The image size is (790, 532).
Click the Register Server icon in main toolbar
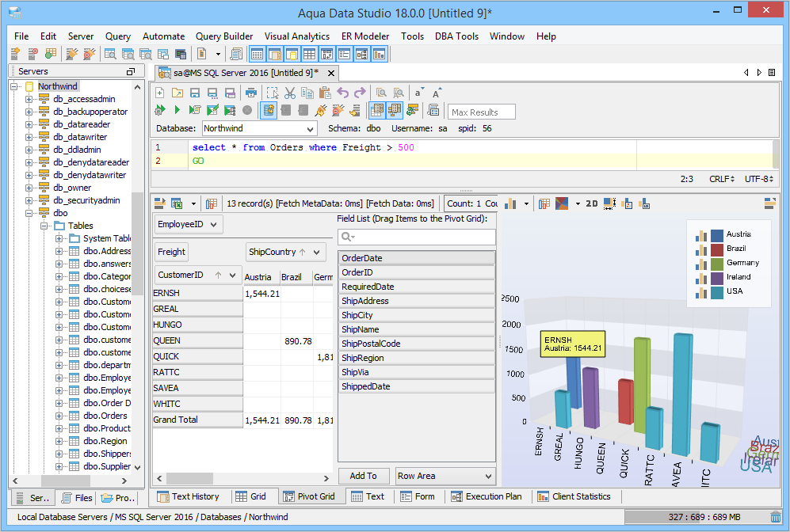[16, 54]
